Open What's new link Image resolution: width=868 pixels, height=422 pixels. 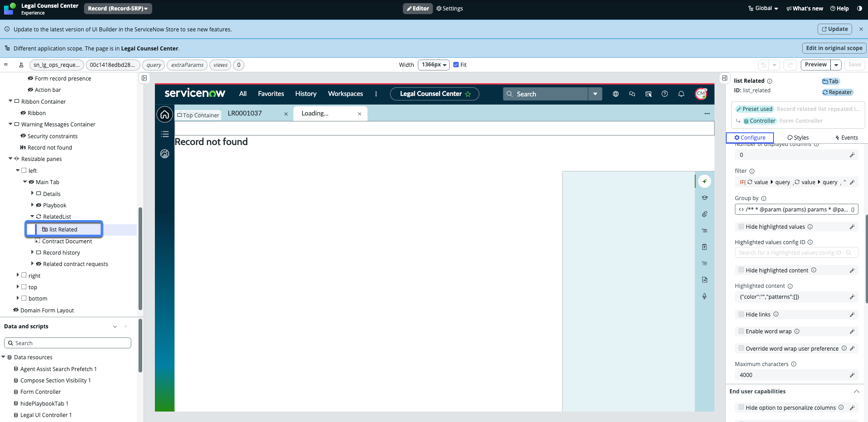(805, 9)
